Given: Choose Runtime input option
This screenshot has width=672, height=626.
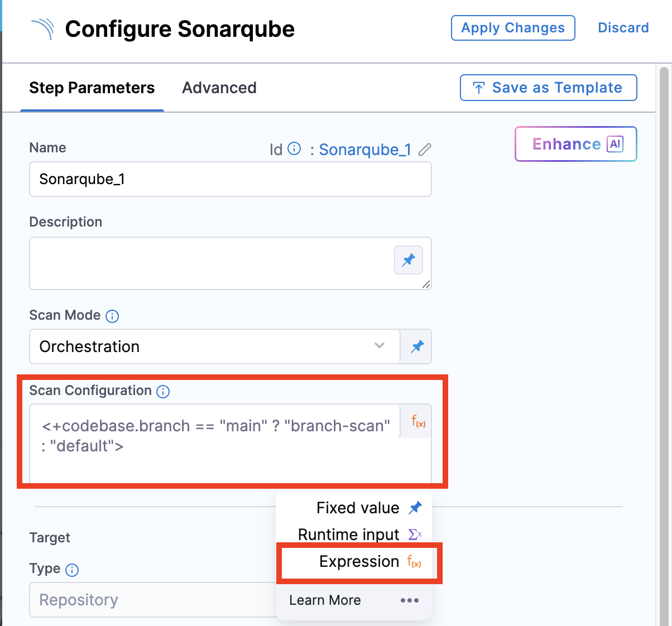Looking at the screenshot, I should (x=349, y=534).
